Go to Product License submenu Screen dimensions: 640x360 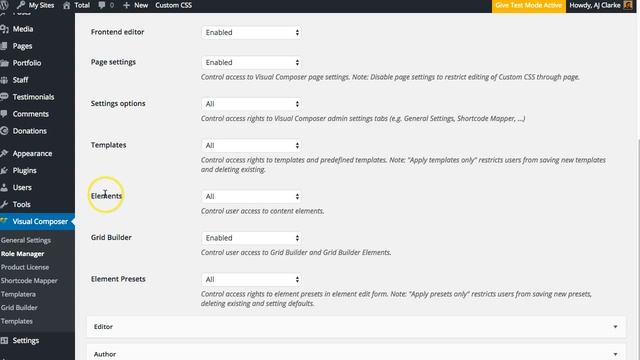(25, 267)
